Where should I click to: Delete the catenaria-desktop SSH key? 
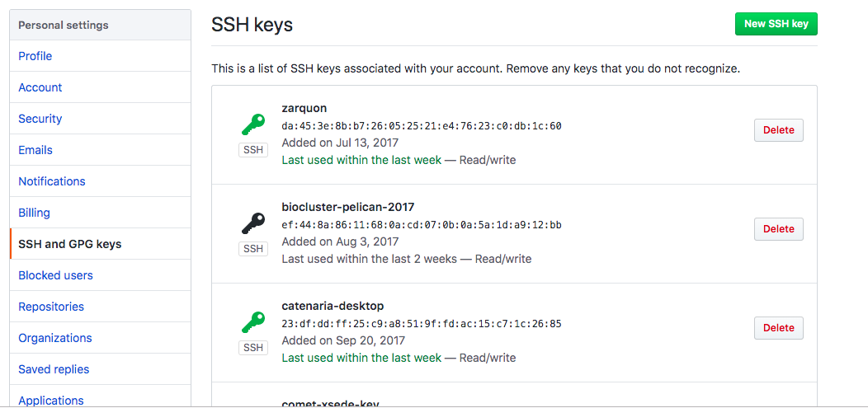tap(778, 328)
